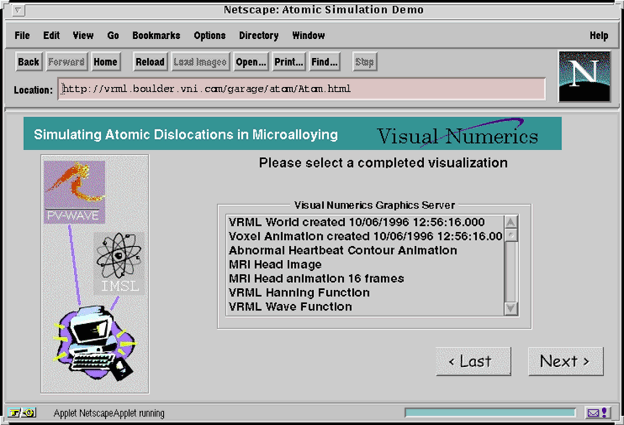
Task: Click the 'Next >' navigation button
Action: click(566, 361)
